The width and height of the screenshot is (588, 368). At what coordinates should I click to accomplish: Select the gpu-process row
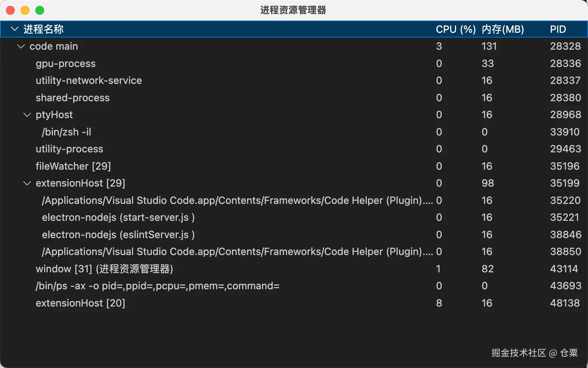[x=294, y=64]
